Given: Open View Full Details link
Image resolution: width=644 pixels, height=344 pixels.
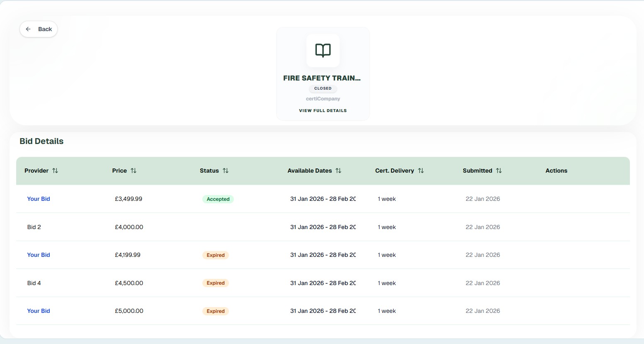Looking at the screenshot, I should [323, 111].
